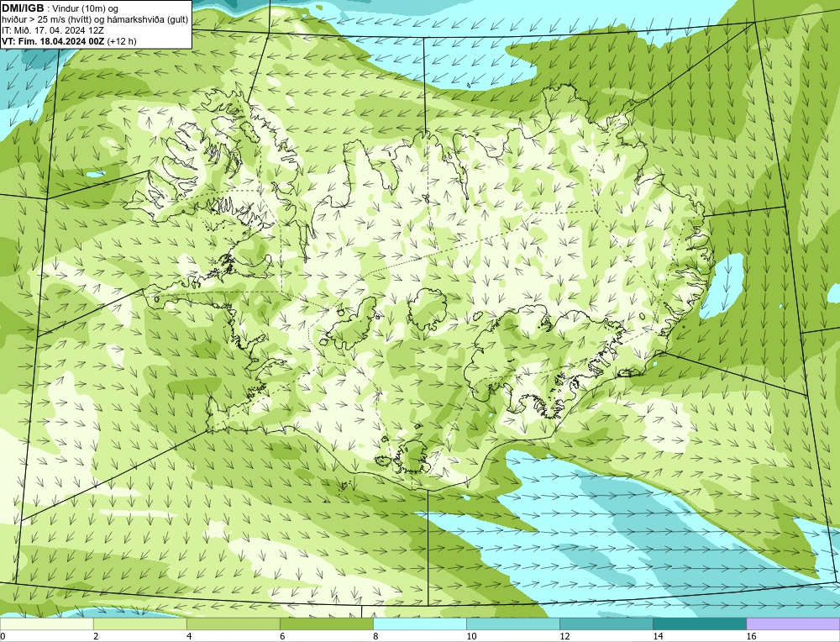
Task: Click the 12–14 m/s medium teal legend swatch
Action: (x=606, y=624)
